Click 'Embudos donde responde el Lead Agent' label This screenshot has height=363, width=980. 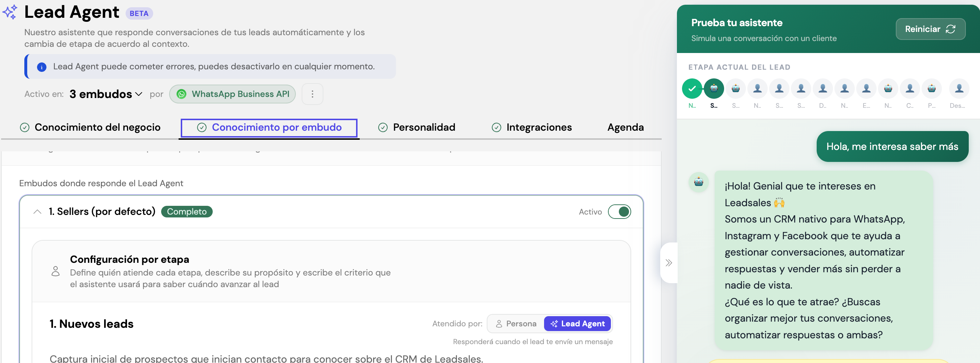click(101, 183)
